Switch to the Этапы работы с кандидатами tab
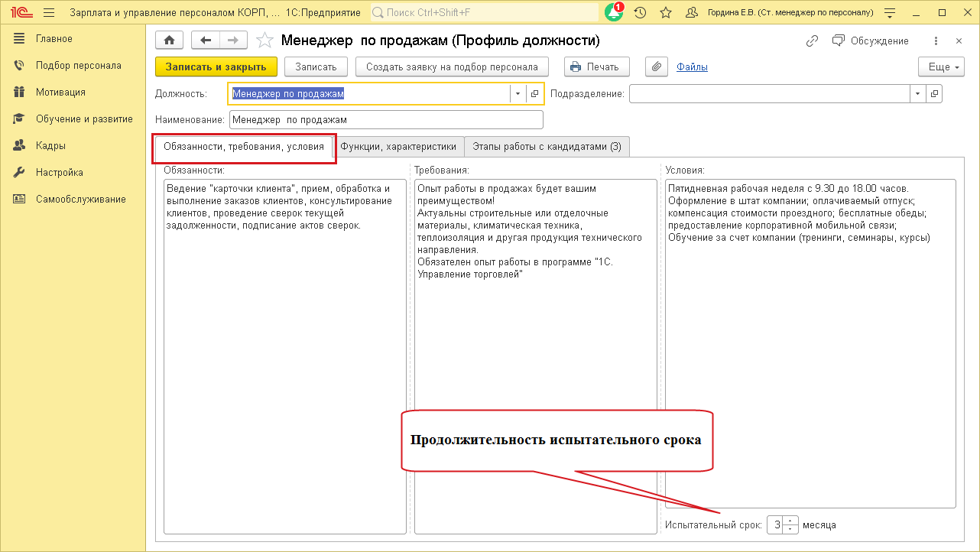Image resolution: width=980 pixels, height=552 pixels. 547,146
